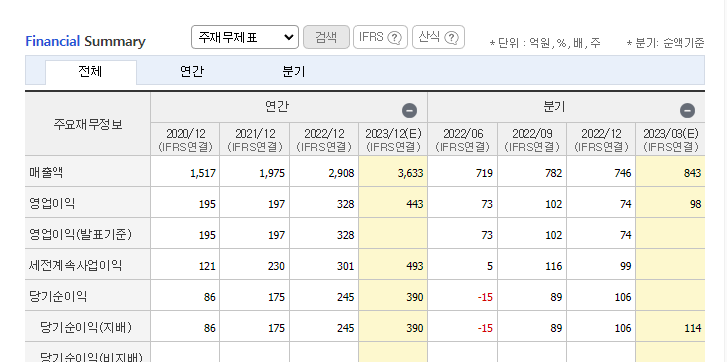Select quarterly 매출액 value 746
Viewport: 727px width, 362px height.
pos(622,173)
